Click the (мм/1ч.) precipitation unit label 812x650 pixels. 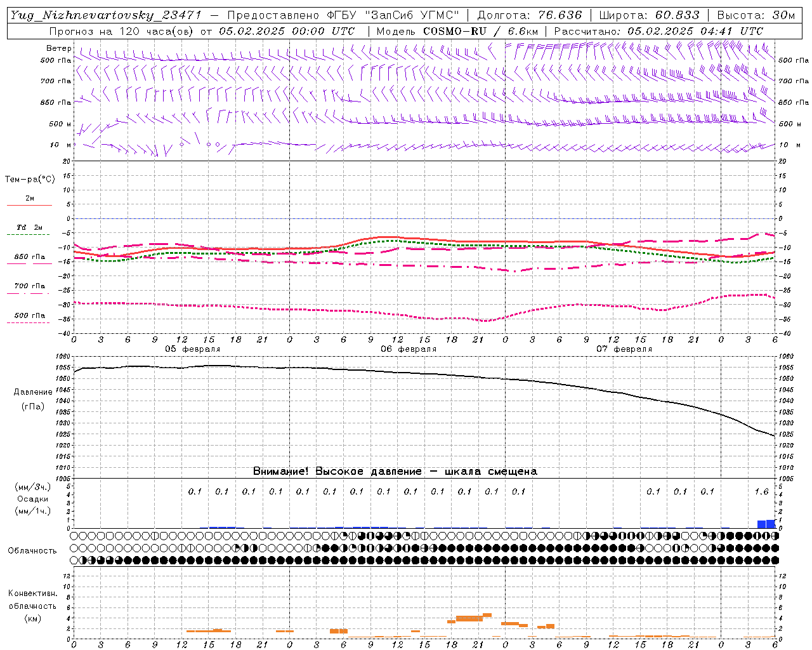point(33,512)
